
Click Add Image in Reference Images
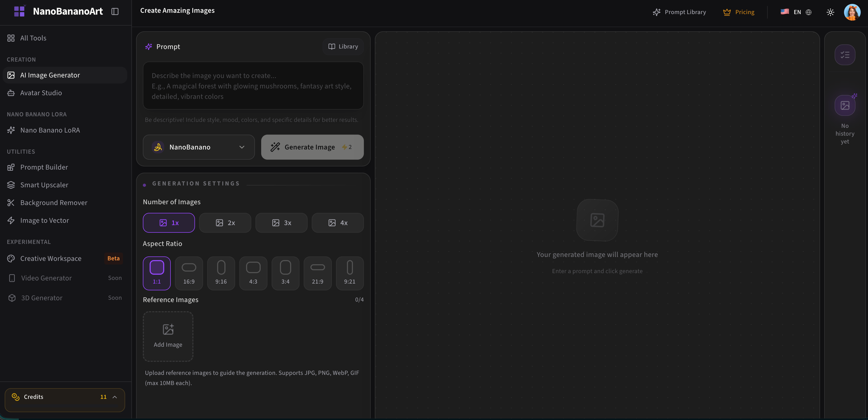click(x=168, y=336)
